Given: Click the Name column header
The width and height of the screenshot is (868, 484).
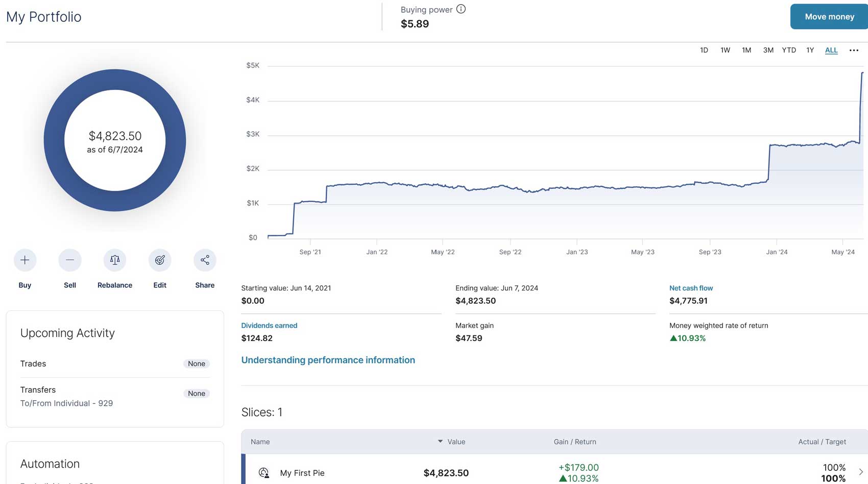Looking at the screenshot, I should [260, 442].
